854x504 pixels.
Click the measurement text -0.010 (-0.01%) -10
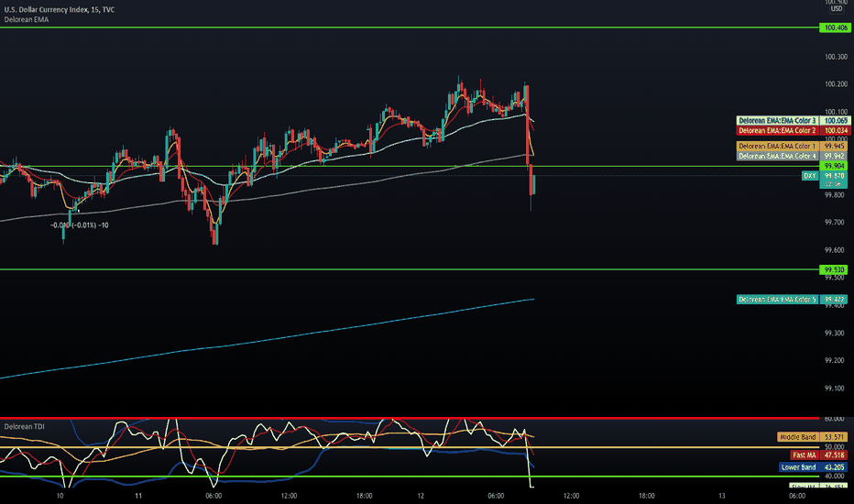(80, 225)
